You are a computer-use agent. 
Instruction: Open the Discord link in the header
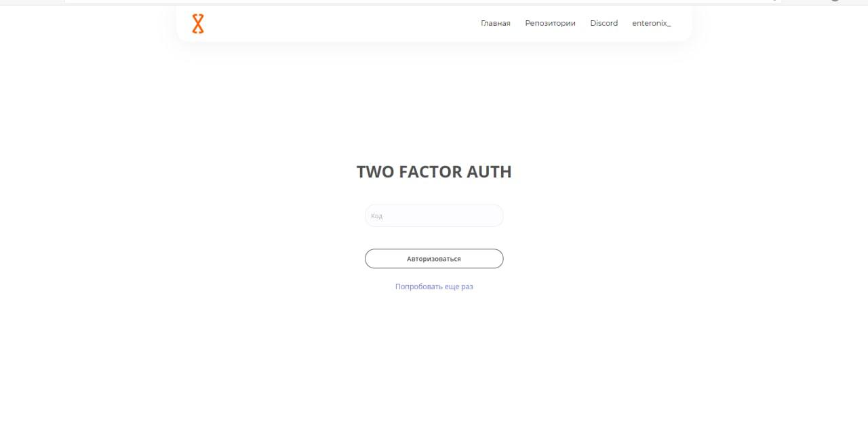(x=604, y=23)
